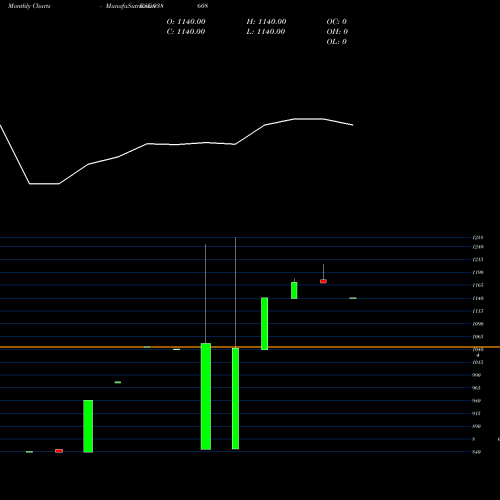Viewport: 500px width, 500px height.
Task: Click the small red candle near the bottom gridline
Action: coord(59,451)
